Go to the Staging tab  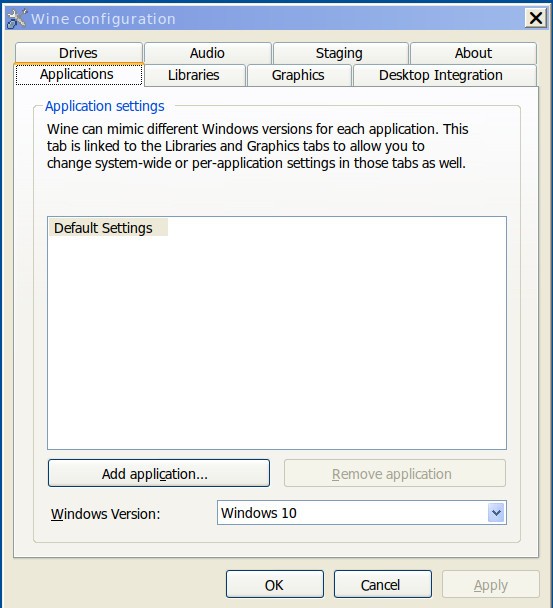339,53
